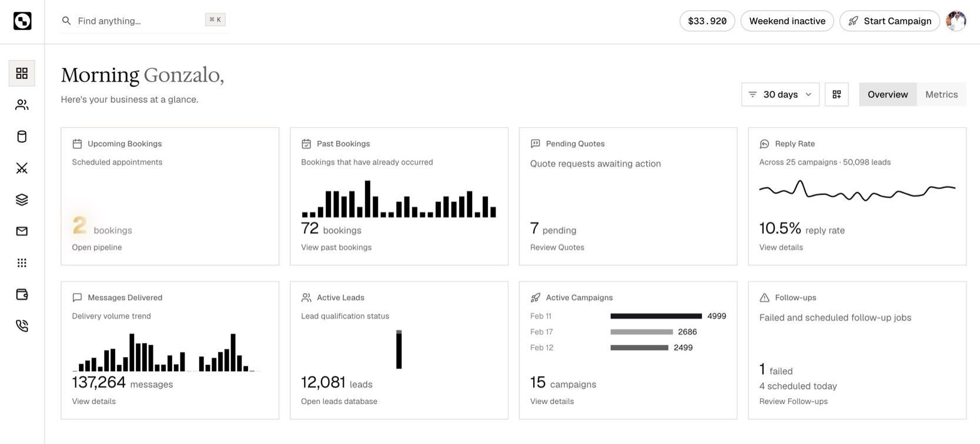Click the Review Quotes link
The image size is (980, 444).
click(557, 247)
